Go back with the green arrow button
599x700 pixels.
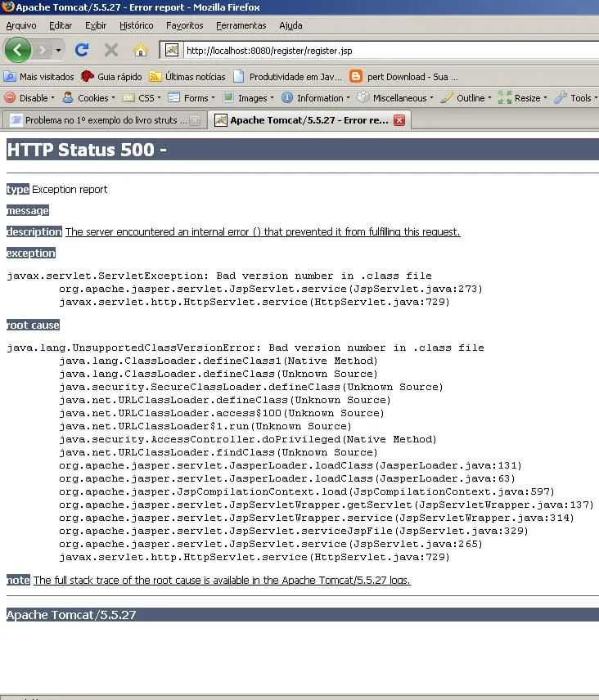pos(17,50)
